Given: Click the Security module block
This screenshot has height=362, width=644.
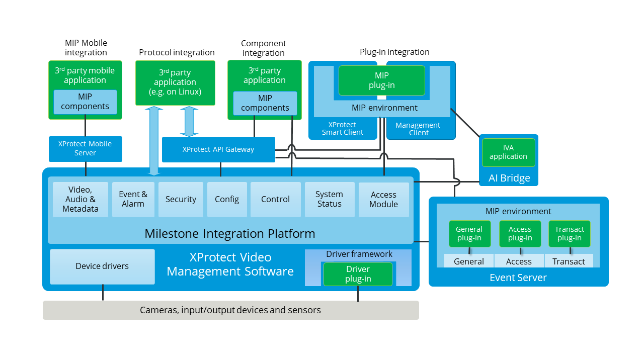Looking at the screenshot, I should pos(181,200).
